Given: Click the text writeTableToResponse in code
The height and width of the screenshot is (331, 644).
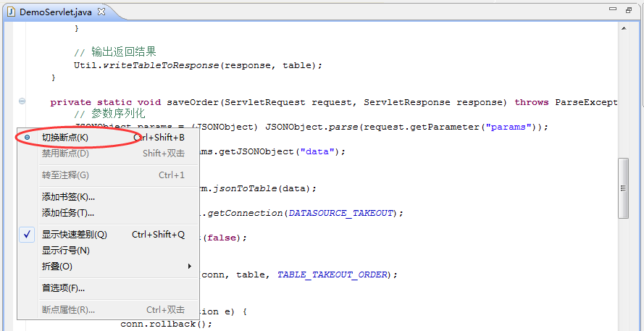Looking at the screenshot, I should (161, 65).
